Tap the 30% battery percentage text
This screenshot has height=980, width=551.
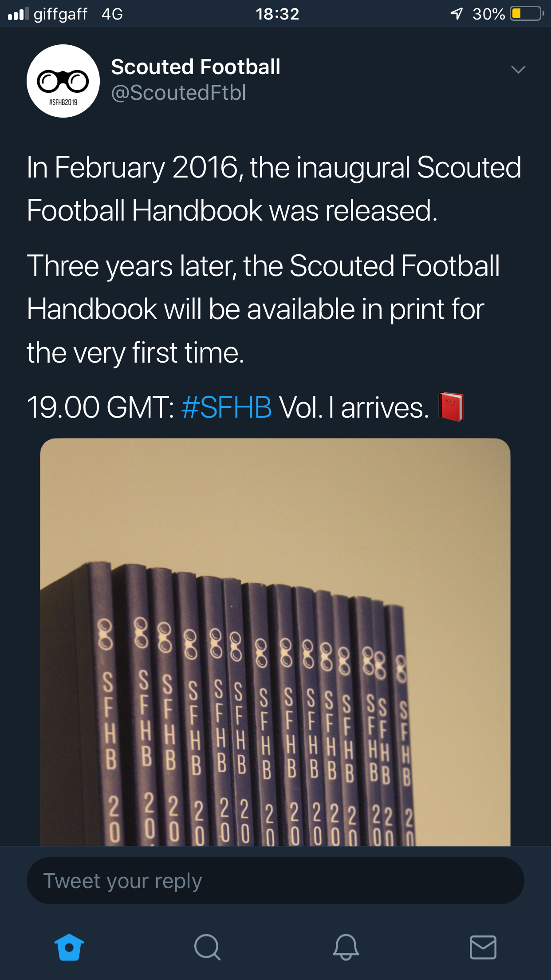pos(488,14)
